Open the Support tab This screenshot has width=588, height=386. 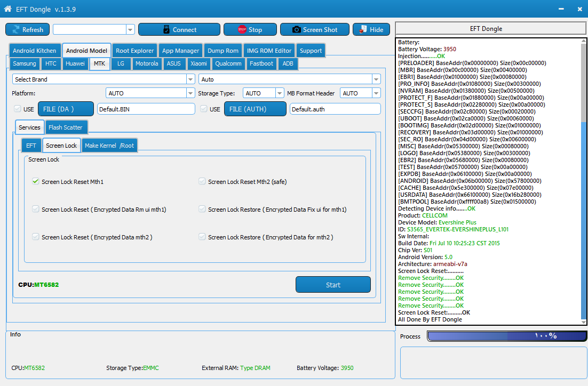point(311,51)
